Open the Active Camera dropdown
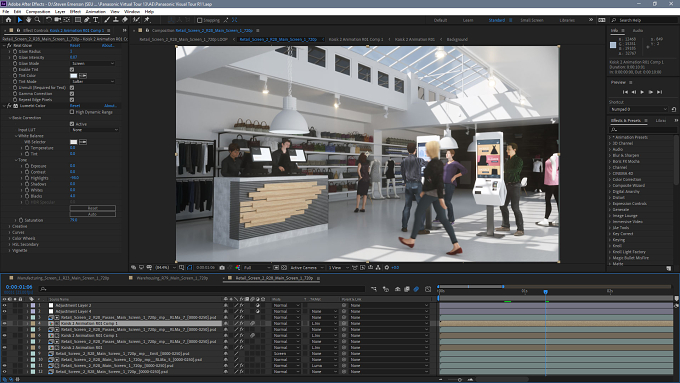The width and height of the screenshot is (680, 383). click(307, 268)
